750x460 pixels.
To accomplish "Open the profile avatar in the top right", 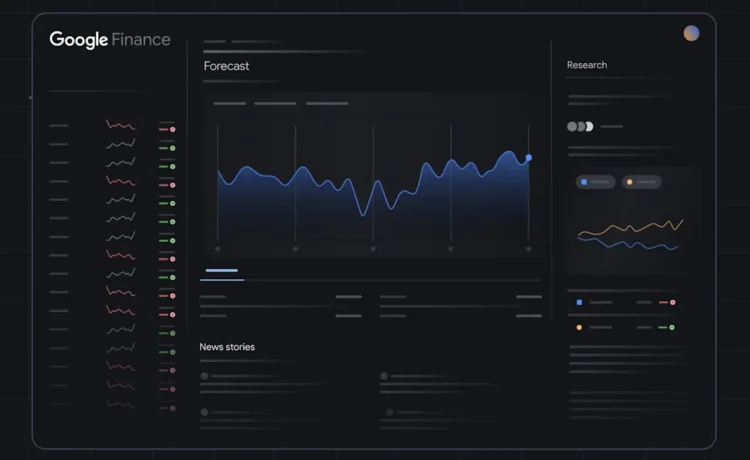I will 691,33.
